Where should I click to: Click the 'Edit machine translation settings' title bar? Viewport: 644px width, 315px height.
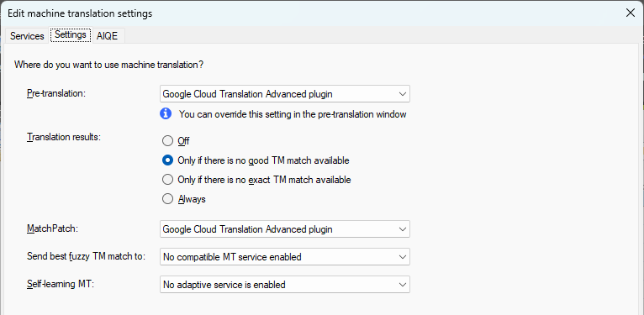(312, 13)
